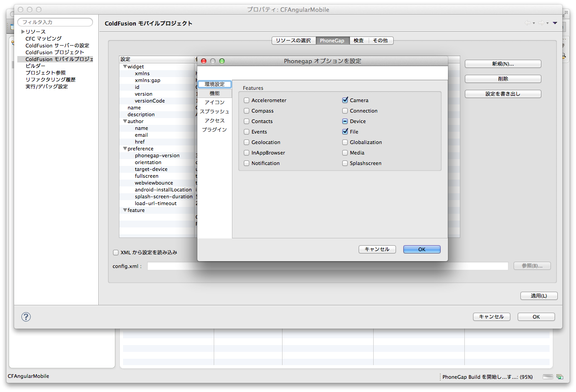
Task: Select the 機能 section in Phonegap dialog
Action: 215,93
